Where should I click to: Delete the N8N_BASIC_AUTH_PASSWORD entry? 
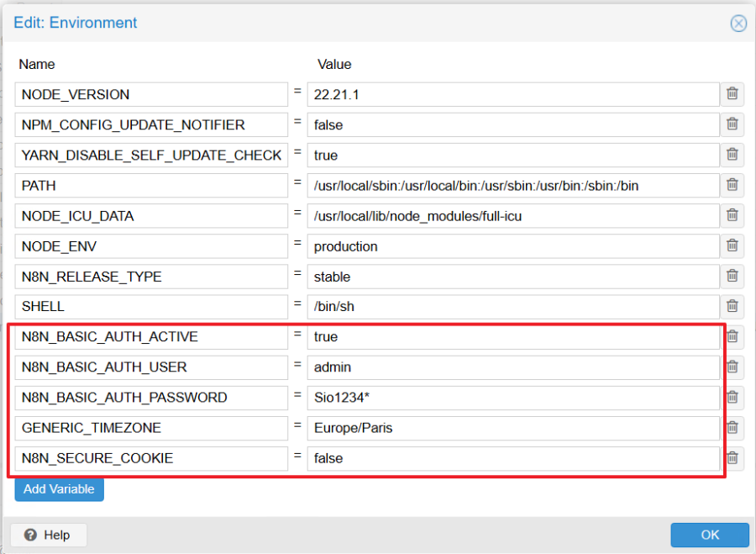tap(732, 397)
